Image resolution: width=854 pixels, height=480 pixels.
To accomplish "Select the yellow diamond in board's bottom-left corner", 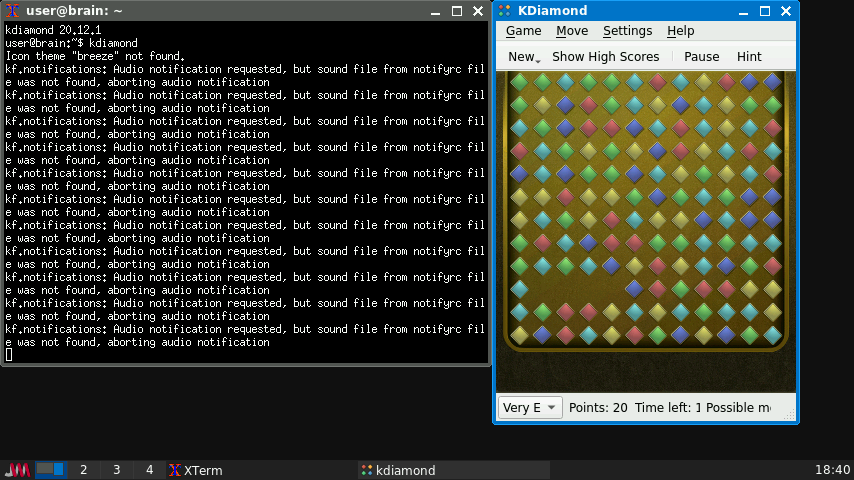I will point(519,334).
